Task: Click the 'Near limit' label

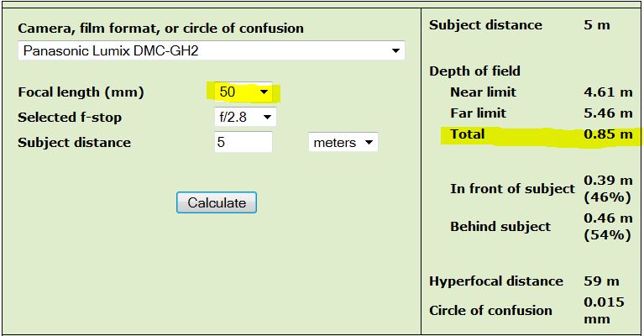Action: (x=483, y=92)
